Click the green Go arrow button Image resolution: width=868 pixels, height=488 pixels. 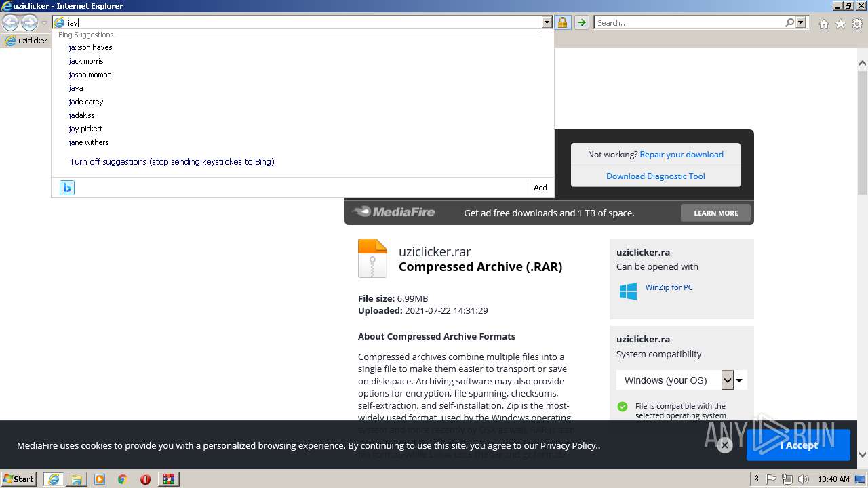point(581,22)
